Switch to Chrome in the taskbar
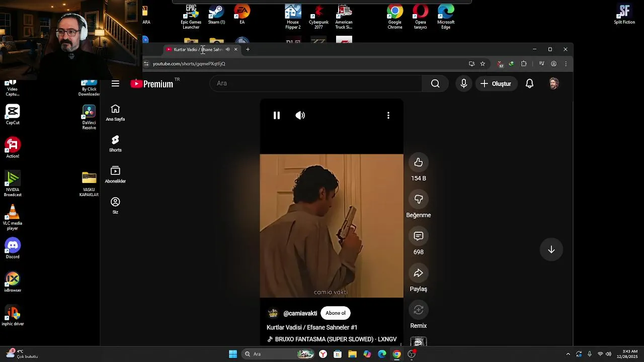The height and width of the screenshot is (362, 644). (396, 354)
